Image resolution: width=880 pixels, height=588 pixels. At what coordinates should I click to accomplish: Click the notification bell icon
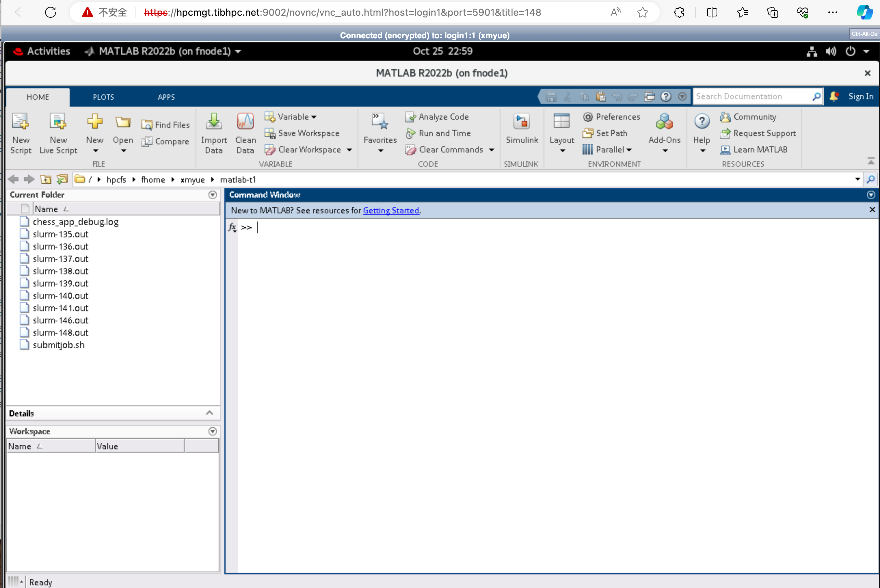[x=834, y=96]
